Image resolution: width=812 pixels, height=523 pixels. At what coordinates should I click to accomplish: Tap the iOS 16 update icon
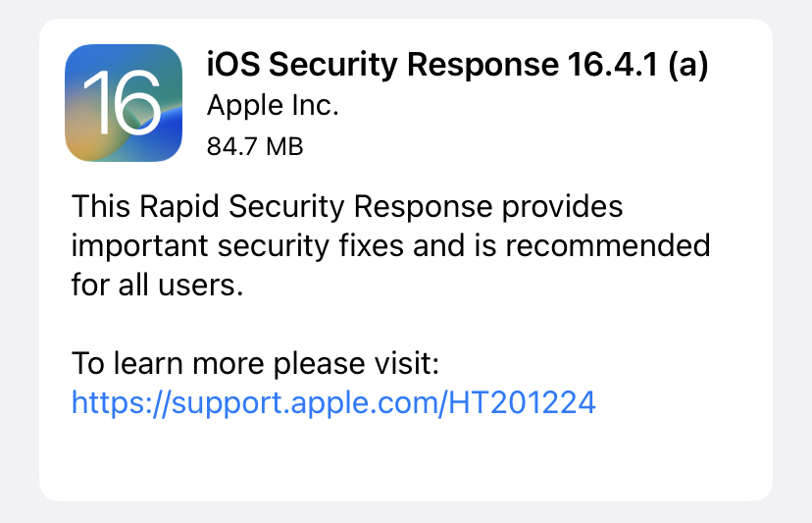[124, 103]
